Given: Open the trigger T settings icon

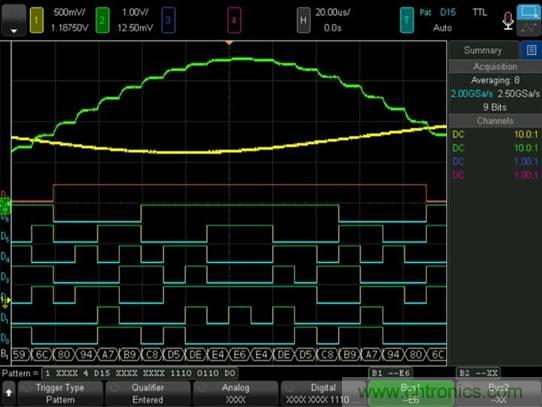Looking at the screenshot, I should (x=407, y=20).
